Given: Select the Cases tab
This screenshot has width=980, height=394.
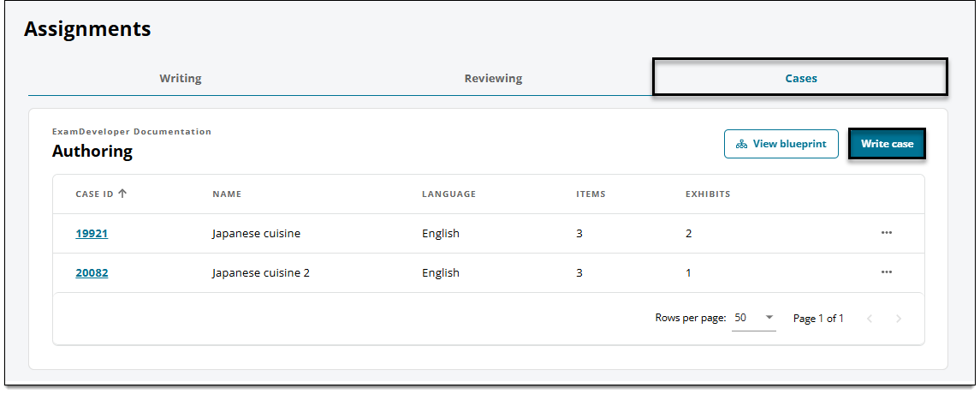Looking at the screenshot, I should tap(801, 79).
